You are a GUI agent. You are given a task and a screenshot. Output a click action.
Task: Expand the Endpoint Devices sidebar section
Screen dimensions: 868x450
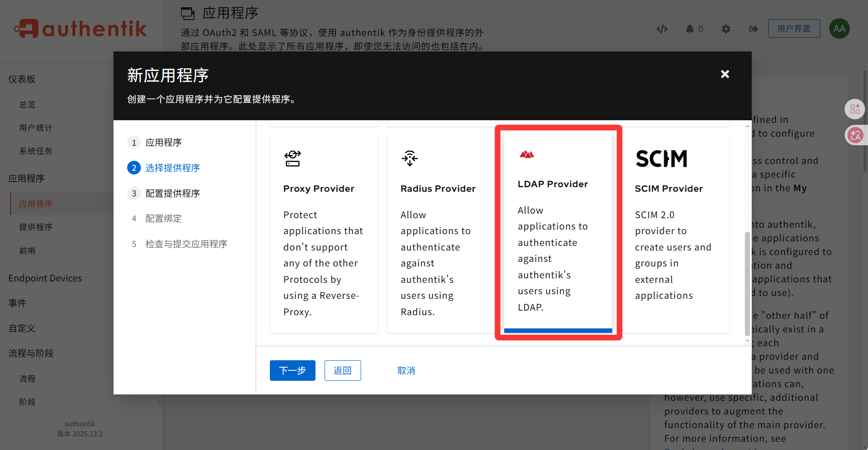[45, 278]
